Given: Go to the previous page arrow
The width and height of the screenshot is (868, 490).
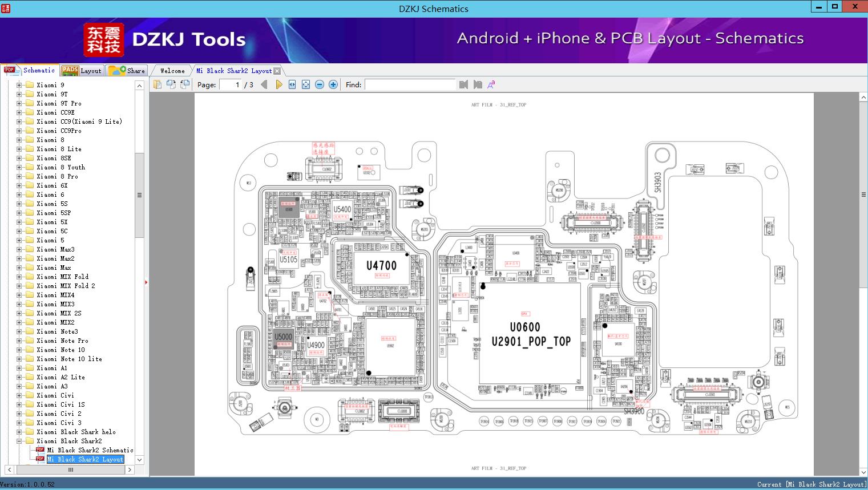Looking at the screenshot, I should [x=264, y=84].
